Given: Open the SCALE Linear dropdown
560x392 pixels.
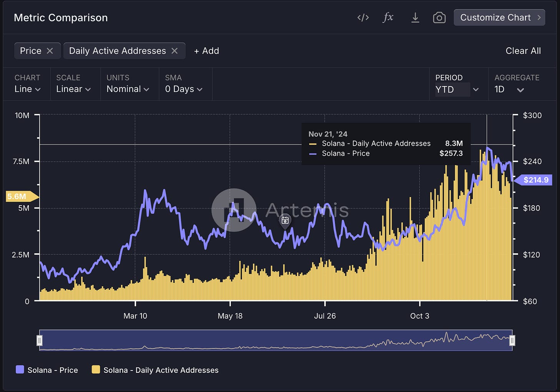Looking at the screenshot, I should point(73,89).
